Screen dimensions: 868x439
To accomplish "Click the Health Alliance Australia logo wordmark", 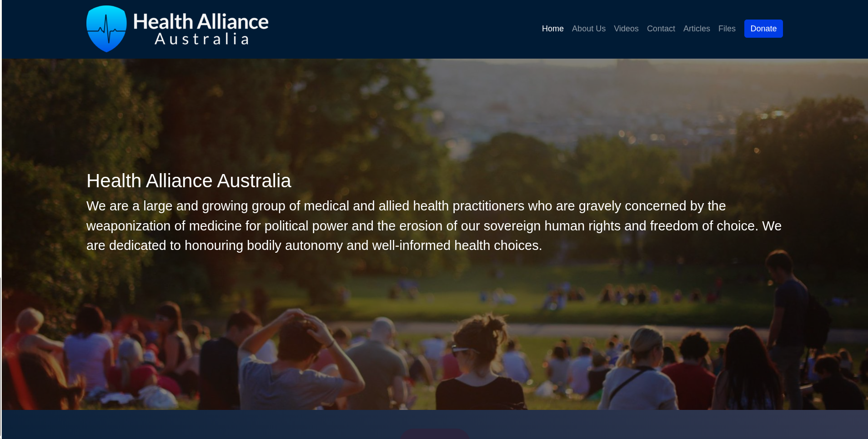I will coord(201,22).
